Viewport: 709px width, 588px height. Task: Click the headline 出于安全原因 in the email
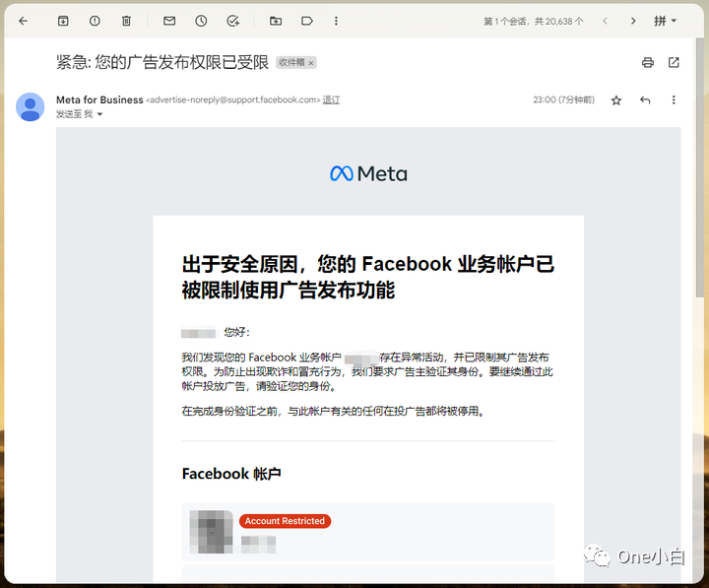tap(368, 277)
